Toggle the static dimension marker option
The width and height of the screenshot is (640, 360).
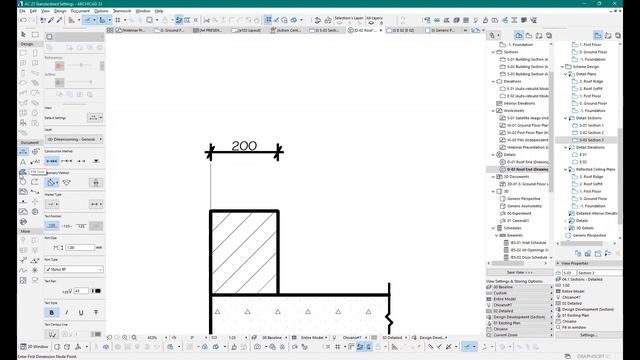click(96, 182)
